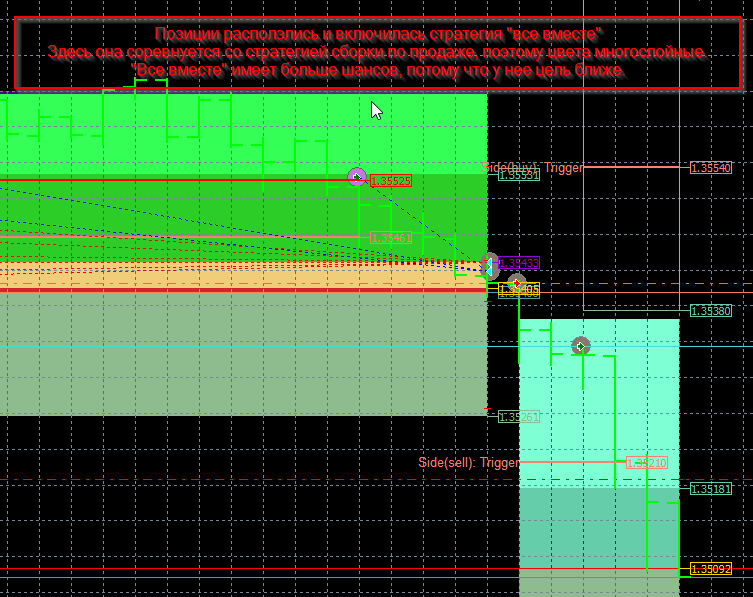Select the yellow 1.35092 price label
This screenshot has height=597, width=753.
click(711, 569)
